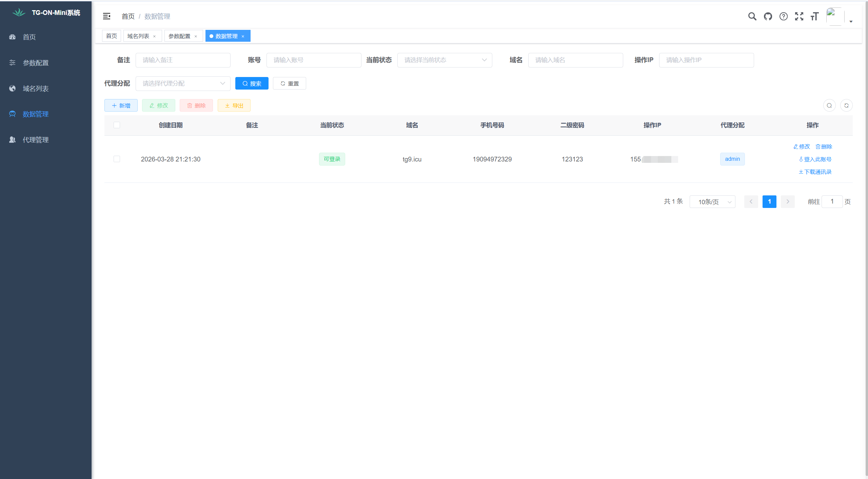The height and width of the screenshot is (479, 868).
Task: Open the GitHub source link icon
Action: pyautogui.click(x=768, y=16)
